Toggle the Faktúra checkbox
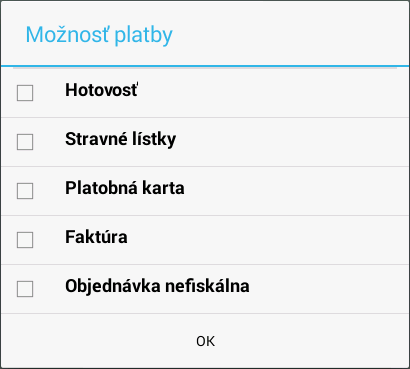The width and height of the screenshot is (410, 369). pos(25,240)
